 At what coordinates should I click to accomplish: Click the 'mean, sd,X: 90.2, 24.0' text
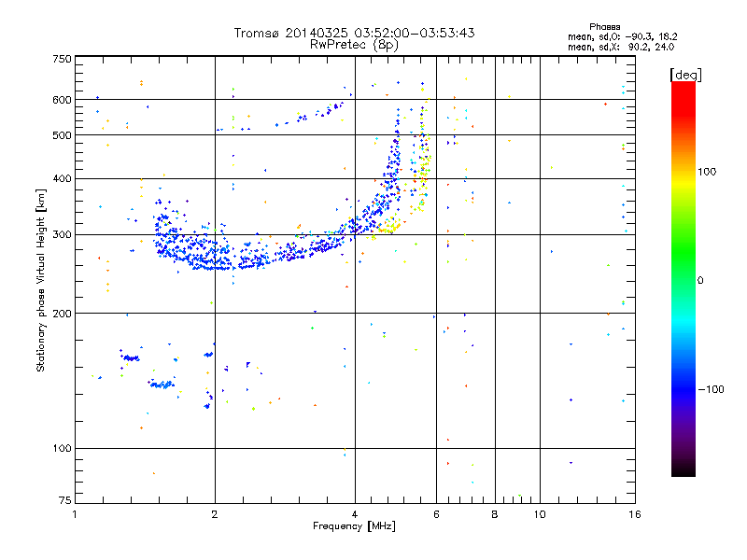point(621,47)
